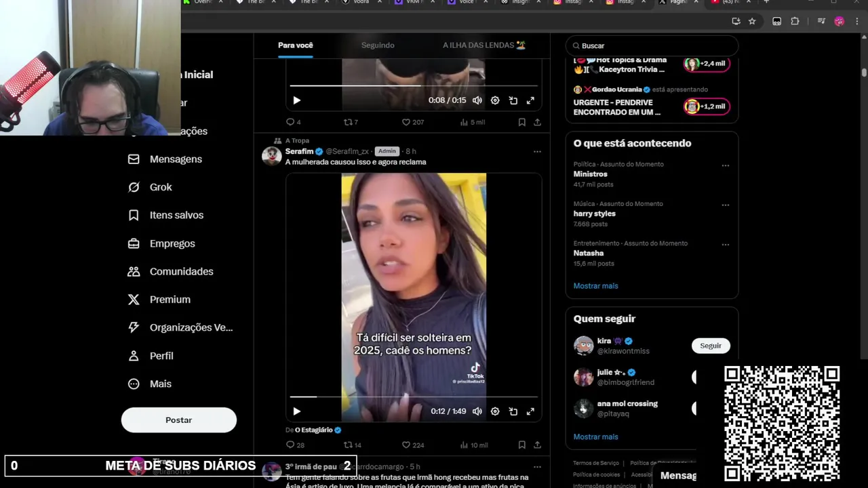Open more options for Ministros trend
868x488 pixels.
click(x=725, y=165)
